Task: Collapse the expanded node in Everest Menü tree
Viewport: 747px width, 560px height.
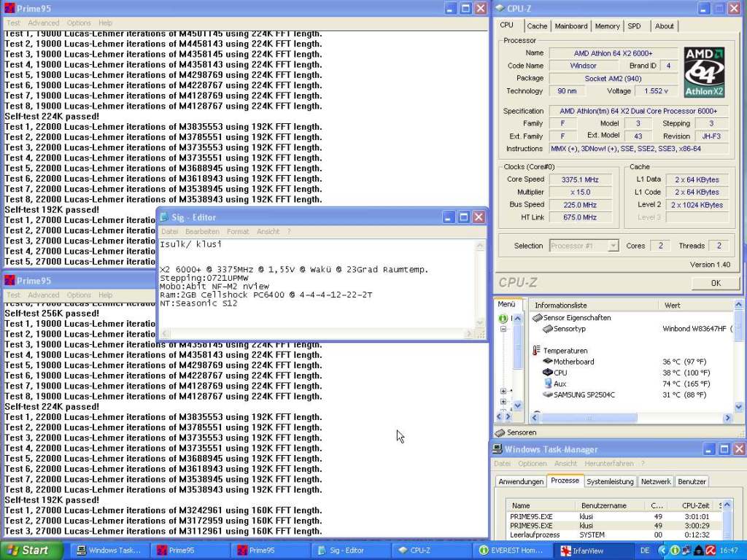Action: [503, 329]
